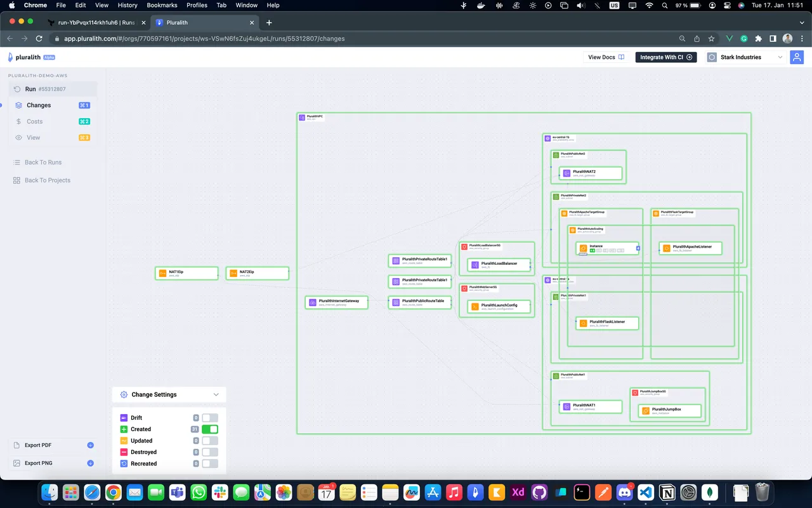This screenshot has width=812, height=508.
Task: Click the Integrate With CI button
Action: (x=666, y=57)
